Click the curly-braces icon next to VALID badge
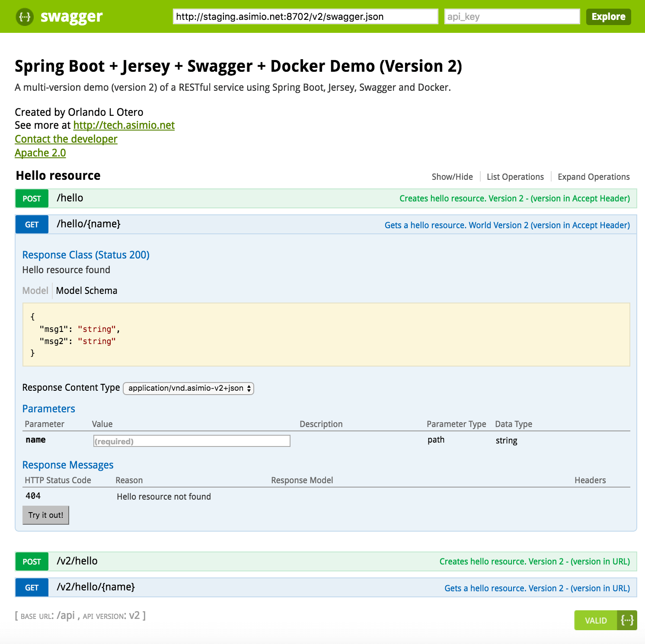This screenshot has height=644, width=645. pyautogui.click(x=627, y=620)
